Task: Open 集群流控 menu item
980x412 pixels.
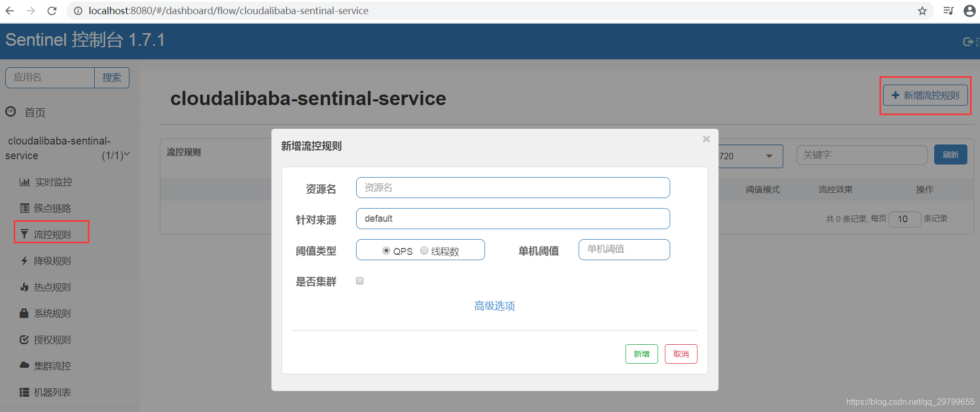Action: 52,366
